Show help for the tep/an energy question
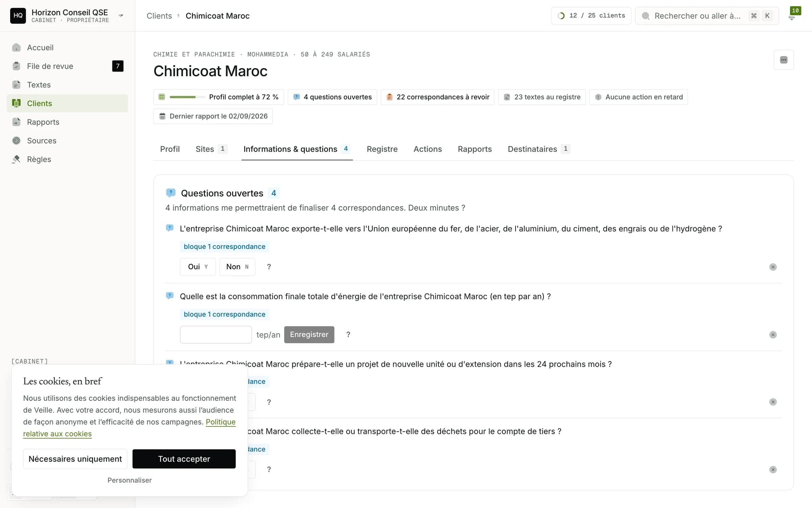 point(348,335)
